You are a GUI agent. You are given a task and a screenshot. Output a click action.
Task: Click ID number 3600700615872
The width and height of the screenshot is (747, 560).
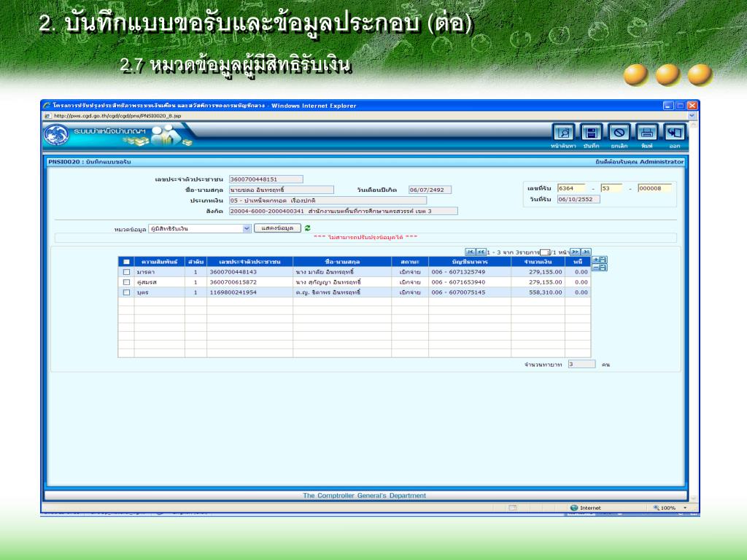[233, 282]
